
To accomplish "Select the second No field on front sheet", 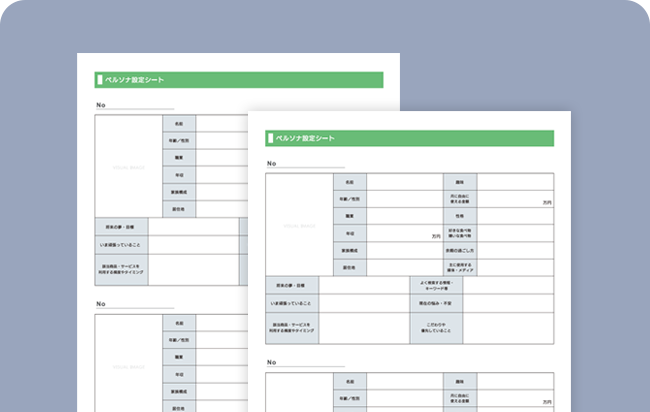I will (x=306, y=363).
